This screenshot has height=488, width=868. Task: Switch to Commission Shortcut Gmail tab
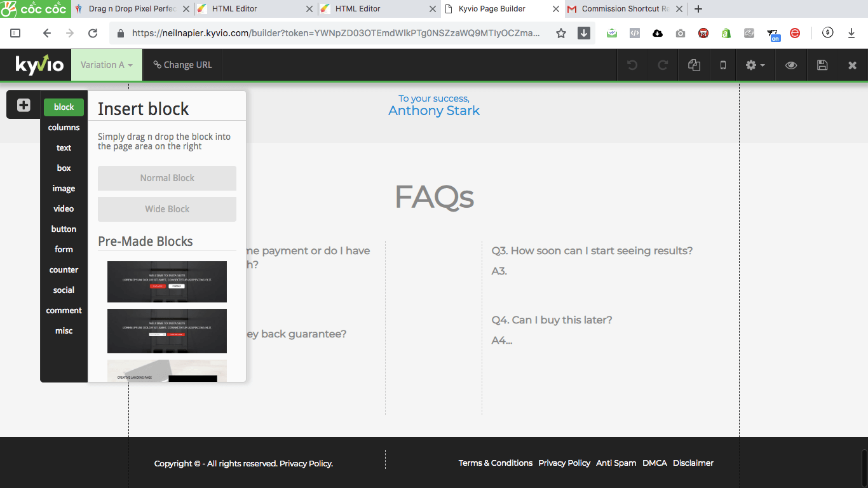(626, 9)
